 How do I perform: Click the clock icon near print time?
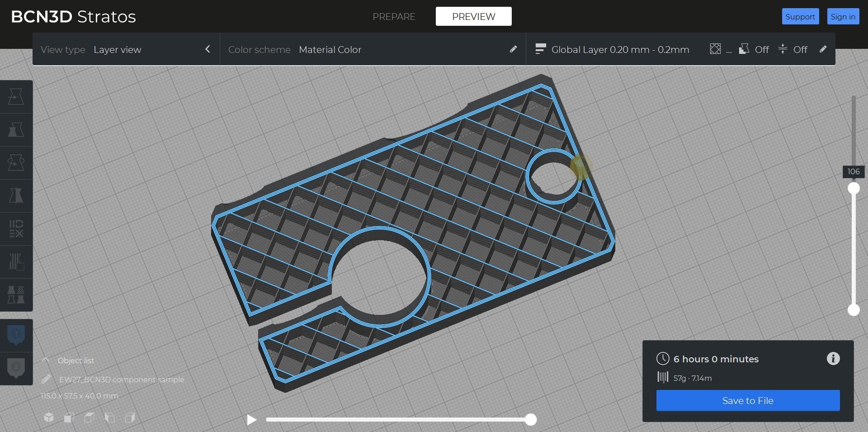663,359
